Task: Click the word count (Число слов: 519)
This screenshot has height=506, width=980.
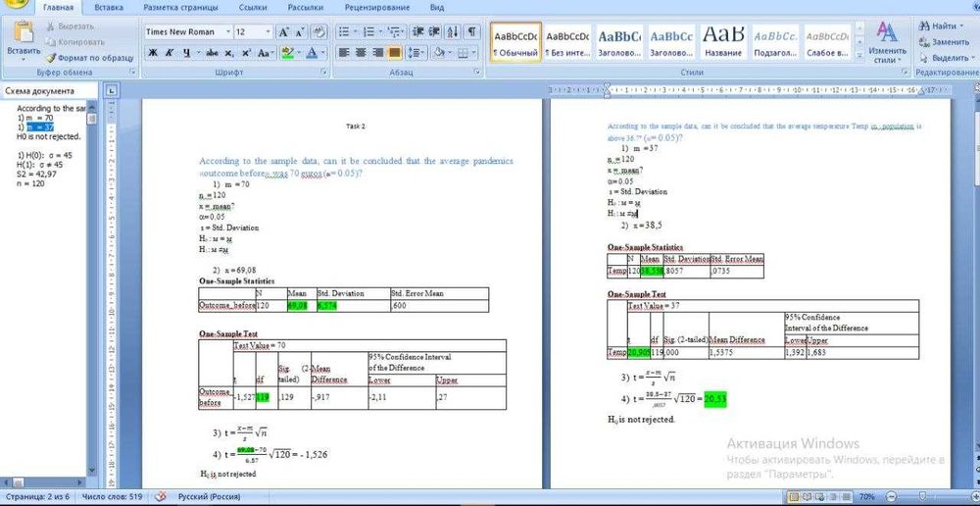Action: (x=112, y=496)
